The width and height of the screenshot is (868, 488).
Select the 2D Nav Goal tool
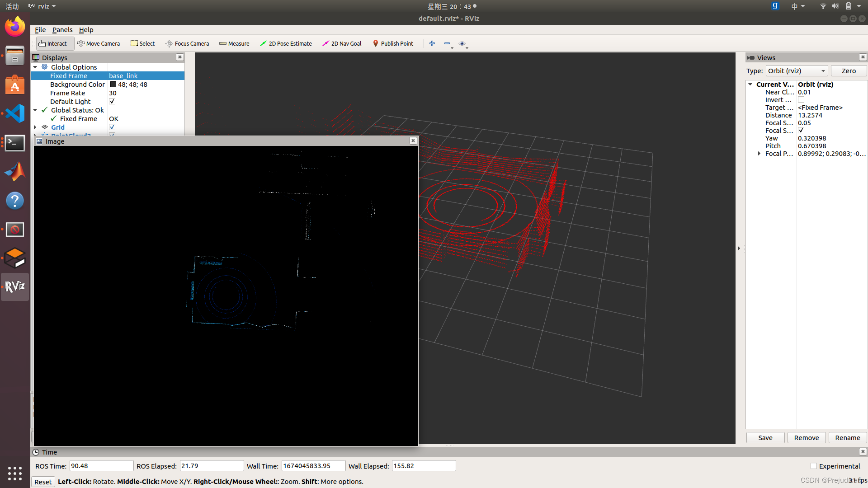pos(342,43)
